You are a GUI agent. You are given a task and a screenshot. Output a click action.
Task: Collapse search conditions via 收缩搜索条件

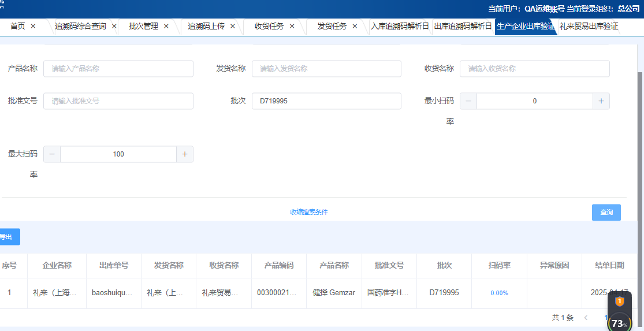309,213
